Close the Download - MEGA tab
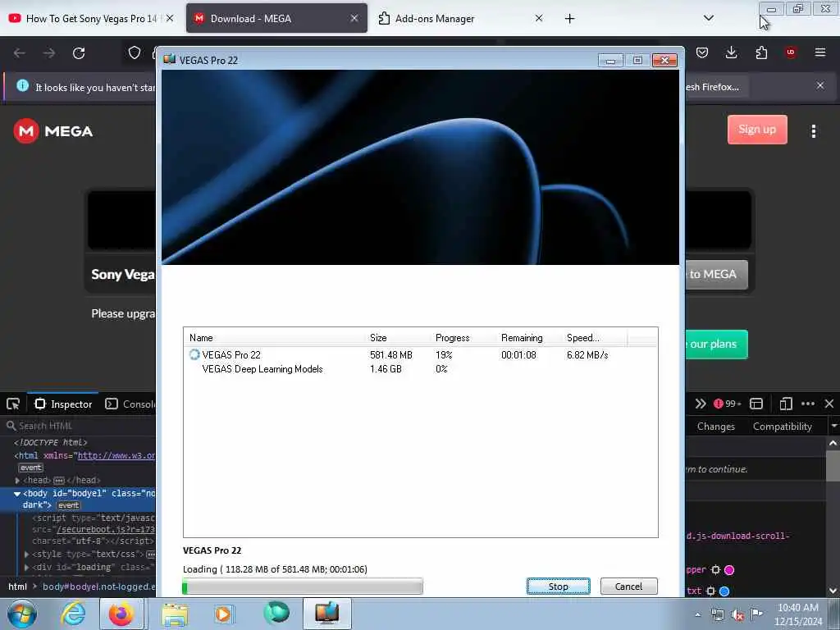 click(354, 18)
